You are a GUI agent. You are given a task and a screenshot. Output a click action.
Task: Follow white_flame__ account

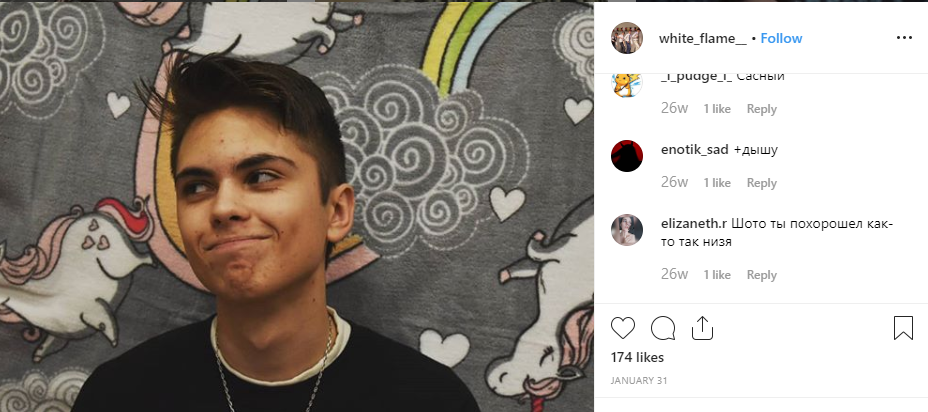(781, 38)
